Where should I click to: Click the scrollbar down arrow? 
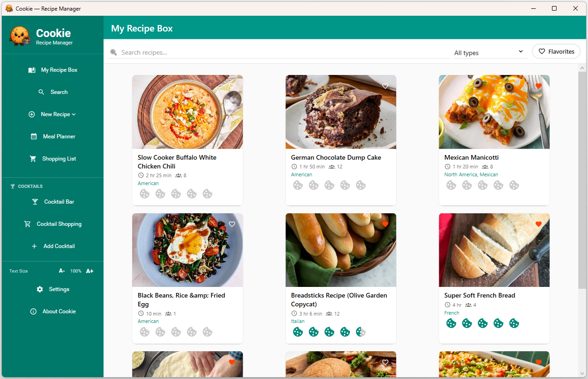tap(582, 373)
